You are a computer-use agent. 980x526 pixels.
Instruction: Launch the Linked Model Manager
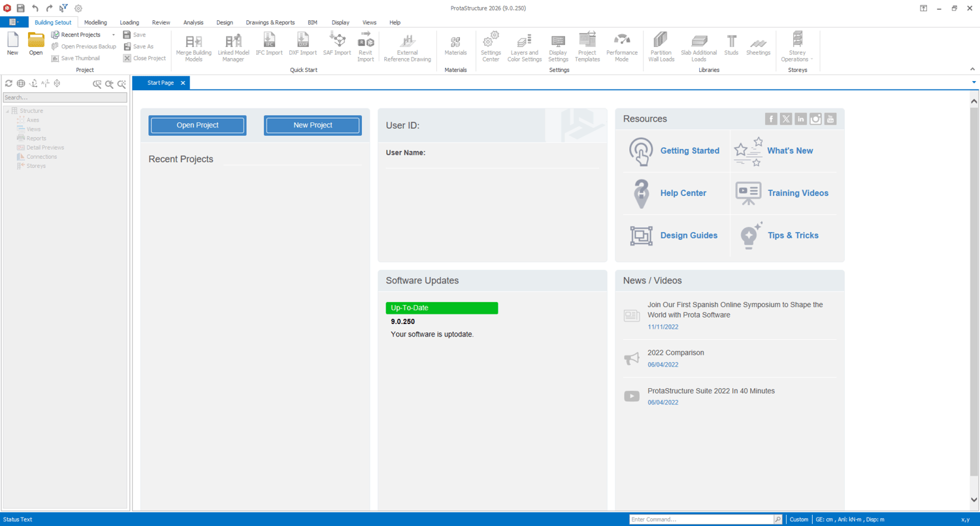click(233, 47)
